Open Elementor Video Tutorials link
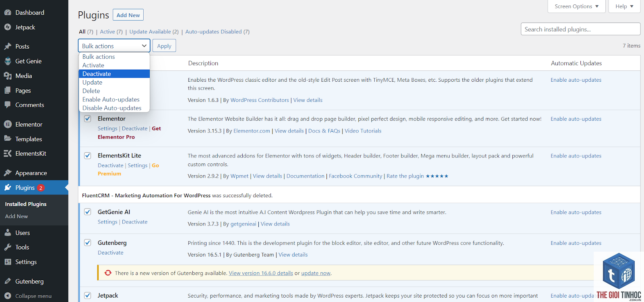This screenshot has width=644, height=302. (x=363, y=131)
